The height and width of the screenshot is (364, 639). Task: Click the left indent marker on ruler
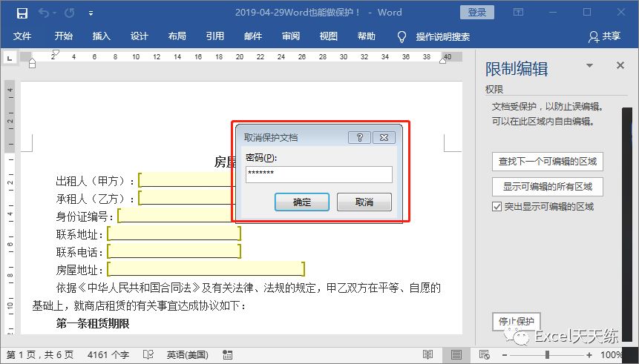32,63
